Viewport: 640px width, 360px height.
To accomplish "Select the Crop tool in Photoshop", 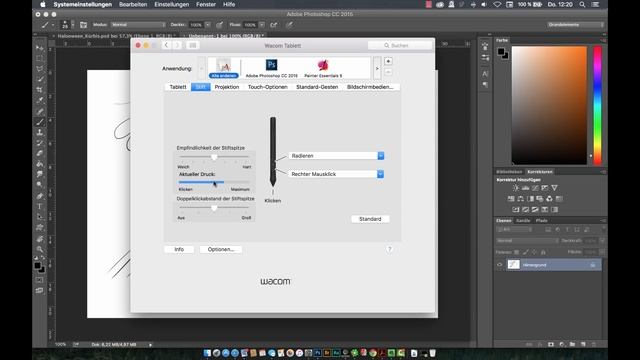I will (x=40, y=90).
